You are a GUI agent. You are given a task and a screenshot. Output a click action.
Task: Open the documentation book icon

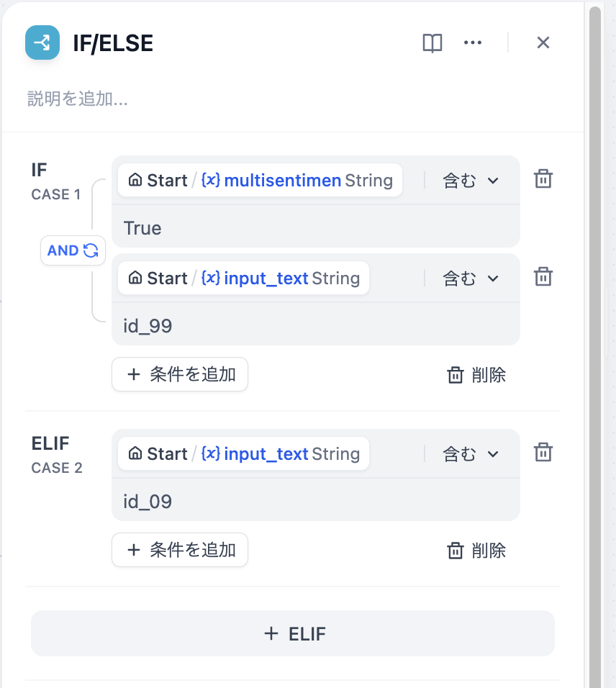[x=432, y=43]
